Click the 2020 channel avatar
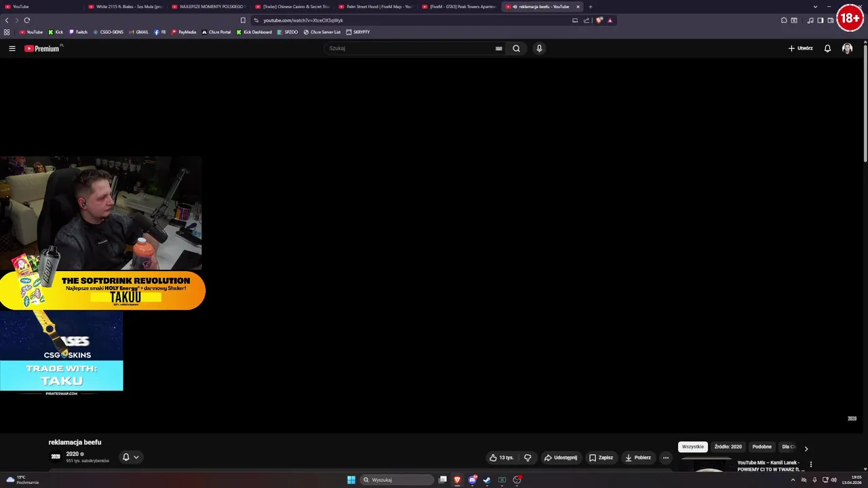The image size is (868, 488). point(56,457)
